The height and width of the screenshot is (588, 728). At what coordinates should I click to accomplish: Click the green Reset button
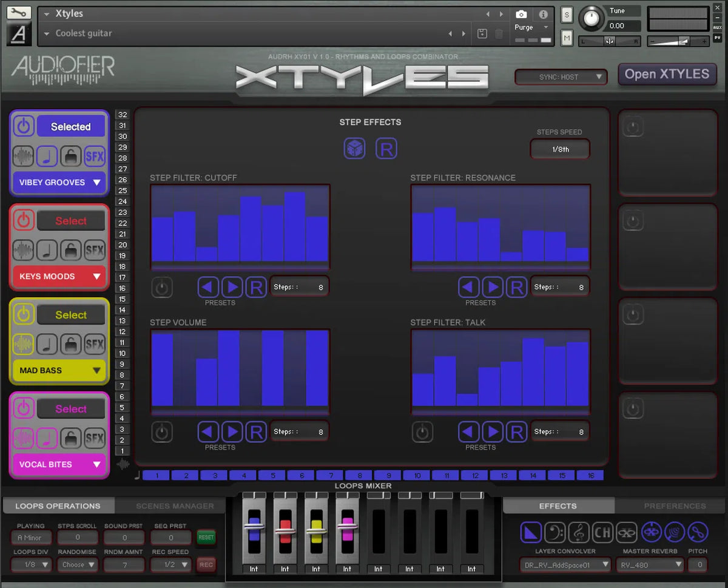206,538
